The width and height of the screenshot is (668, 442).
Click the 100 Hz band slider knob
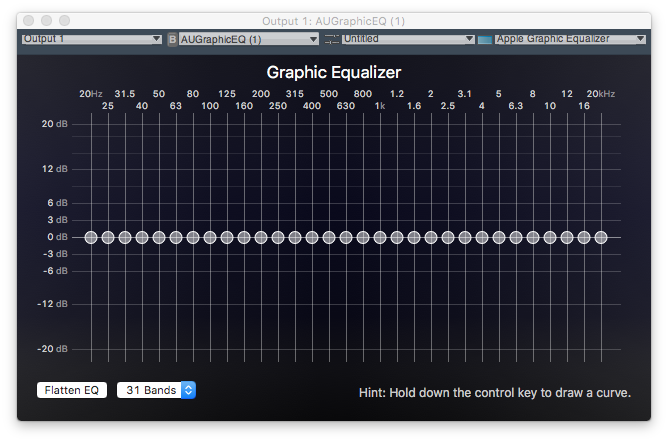[x=210, y=237]
